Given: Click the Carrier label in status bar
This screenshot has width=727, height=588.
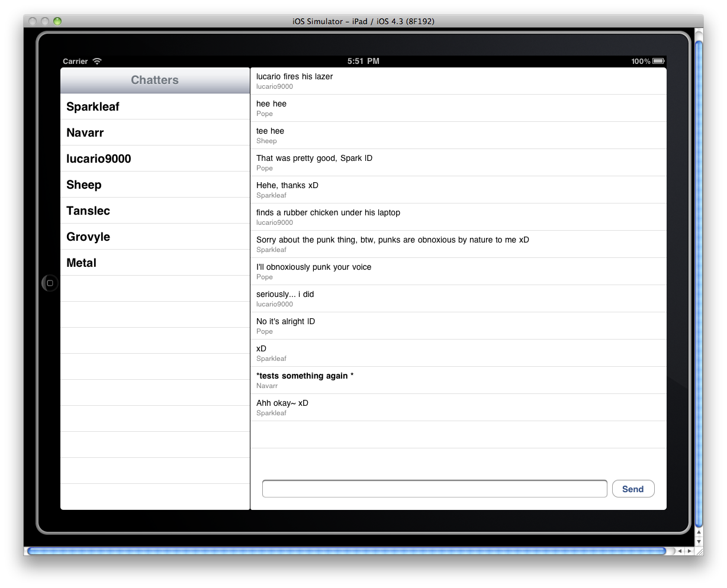Looking at the screenshot, I should 75,62.
